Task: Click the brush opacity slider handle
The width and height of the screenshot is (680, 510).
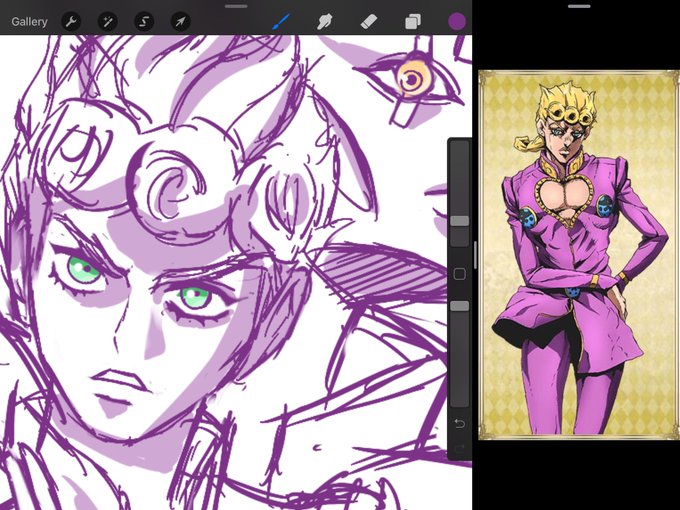Action: click(459, 306)
